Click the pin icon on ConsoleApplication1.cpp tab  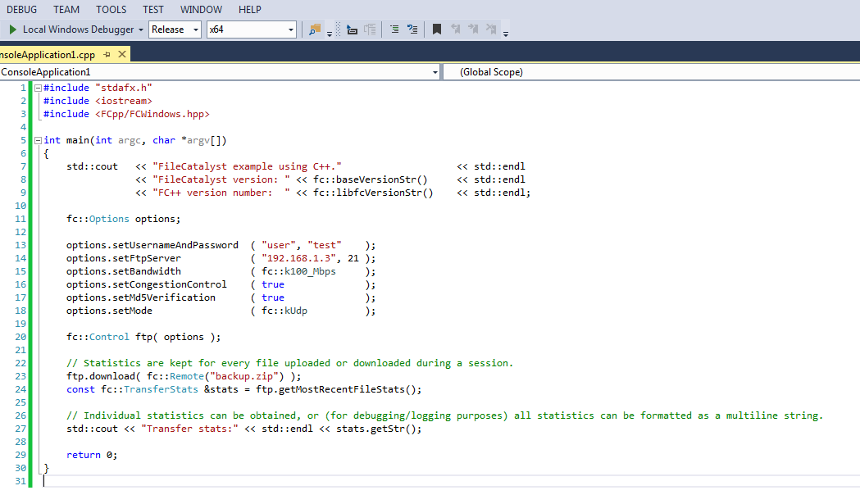pyautogui.click(x=107, y=55)
